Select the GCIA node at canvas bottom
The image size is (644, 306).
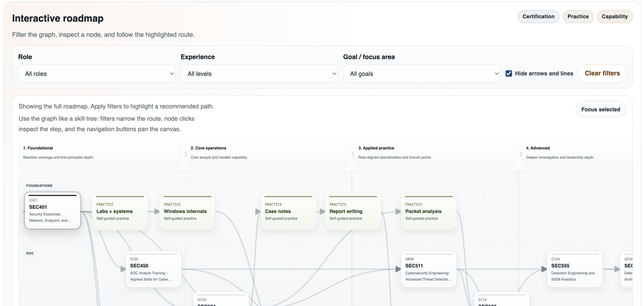pos(502,299)
